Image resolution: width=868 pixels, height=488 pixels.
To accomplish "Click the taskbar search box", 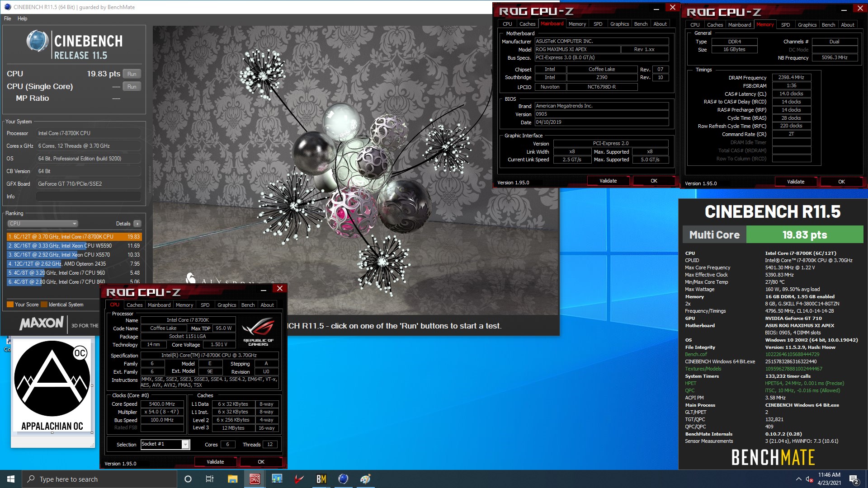I will (x=99, y=479).
